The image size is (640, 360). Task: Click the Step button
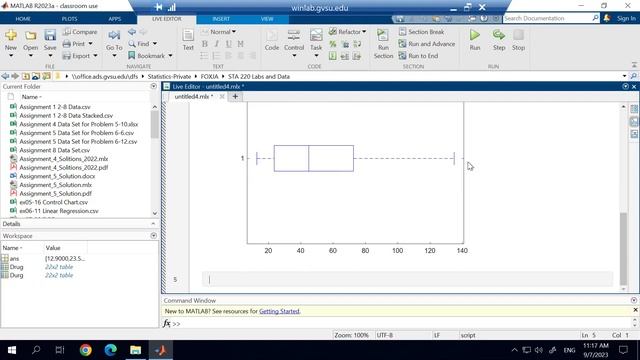[x=499, y=36]
